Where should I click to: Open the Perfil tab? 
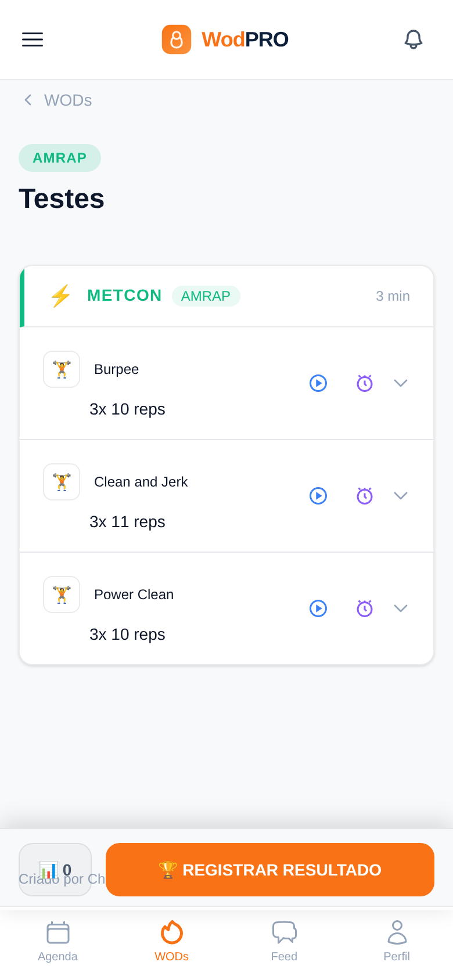point(397,941)
